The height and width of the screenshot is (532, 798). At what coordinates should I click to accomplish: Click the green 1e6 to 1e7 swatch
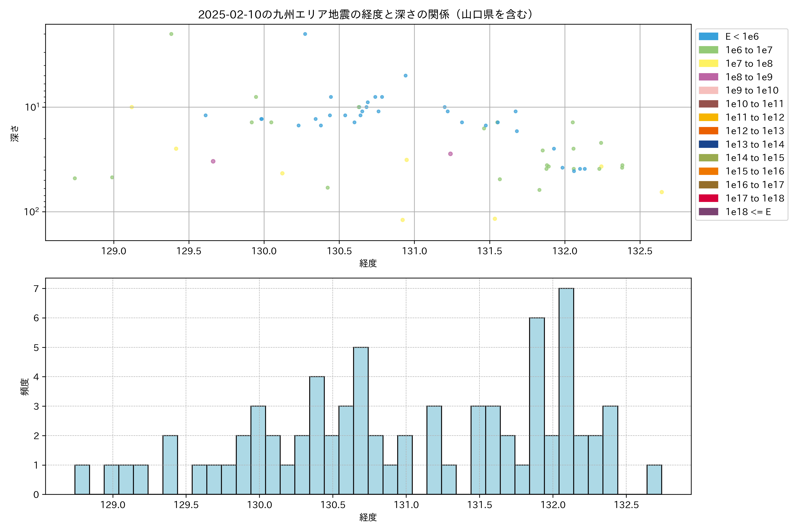click(x=708, y=50)
